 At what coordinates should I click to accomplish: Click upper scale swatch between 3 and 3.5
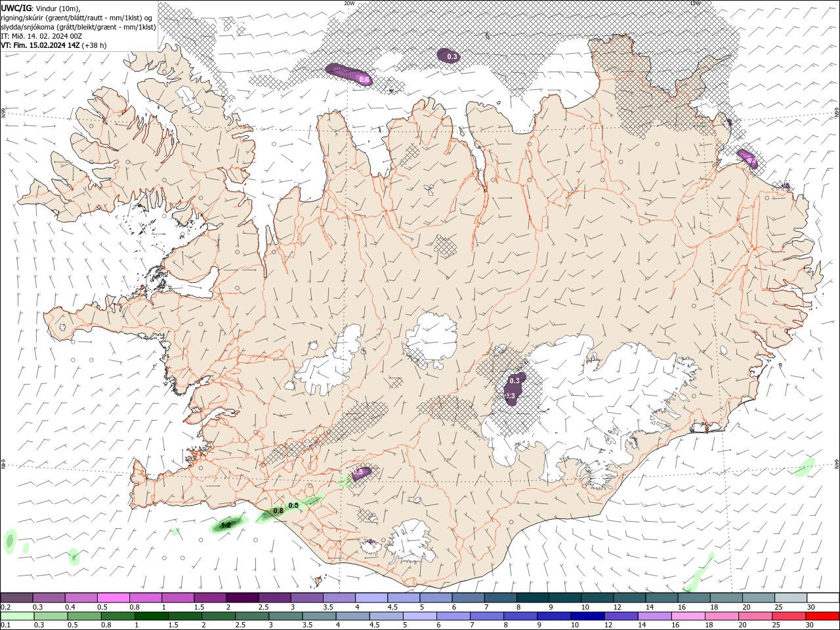point(306,597)
